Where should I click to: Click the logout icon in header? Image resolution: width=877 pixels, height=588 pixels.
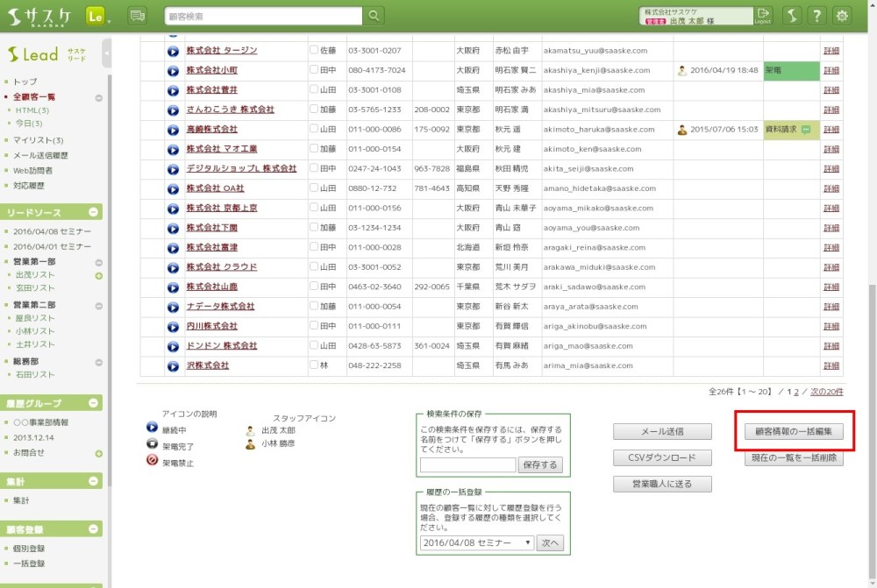click(x=763, y=16)
